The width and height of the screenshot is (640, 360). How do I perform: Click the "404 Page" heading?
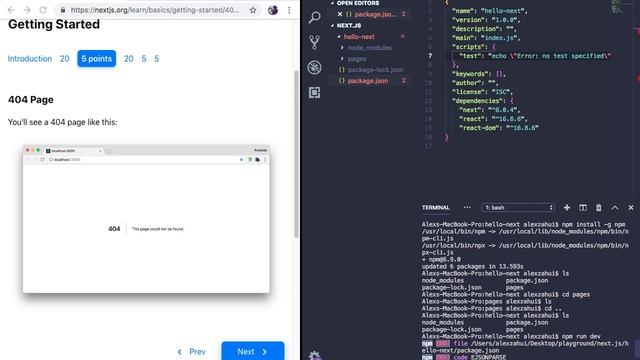coord(31,100)
